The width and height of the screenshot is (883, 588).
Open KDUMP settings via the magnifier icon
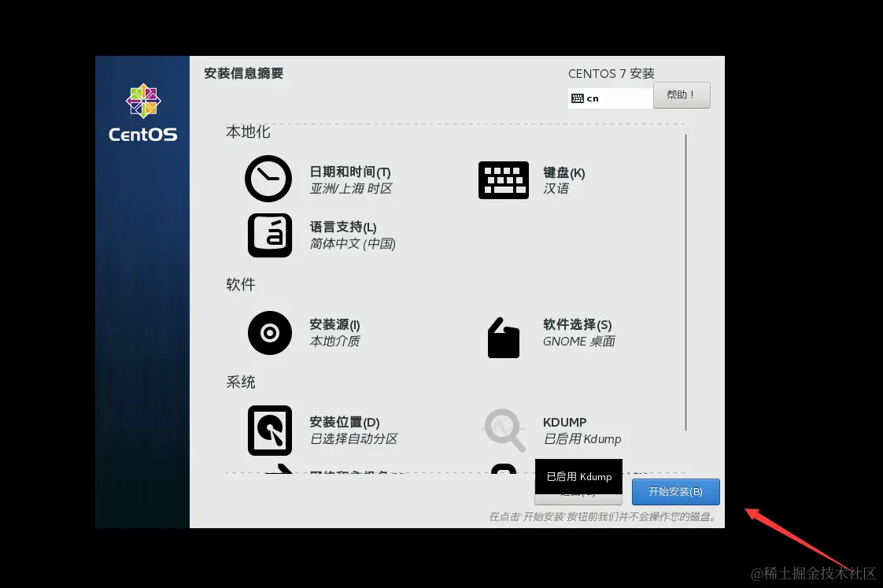[x=504, y=431]
